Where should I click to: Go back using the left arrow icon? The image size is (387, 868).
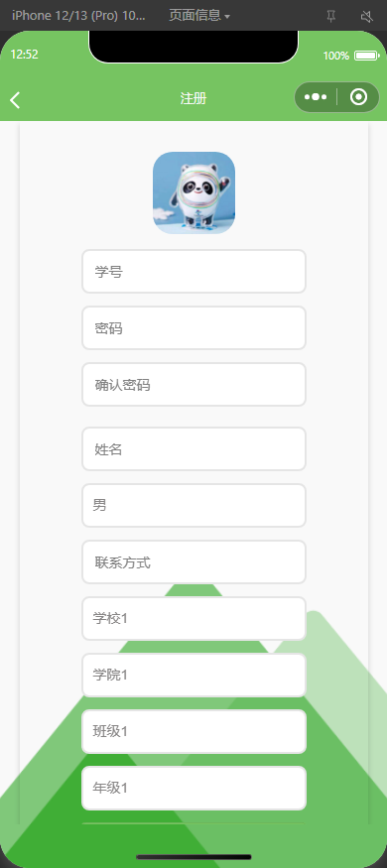tap(15, 99)
